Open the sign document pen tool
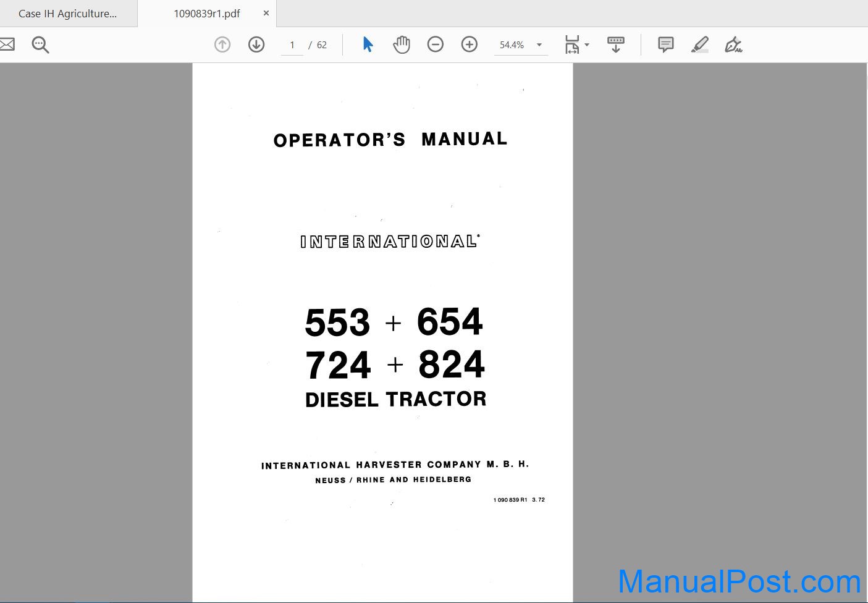The image size is (868, 603). coord(733,44)
